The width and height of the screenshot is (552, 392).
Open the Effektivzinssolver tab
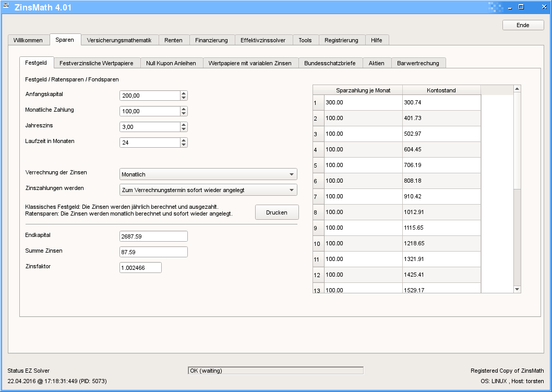click(x=263, y=40)
